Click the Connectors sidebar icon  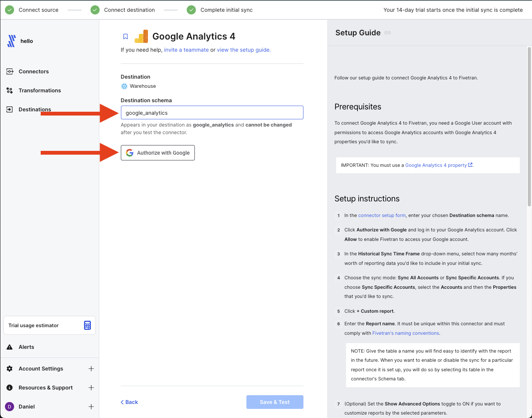point(10,71)
